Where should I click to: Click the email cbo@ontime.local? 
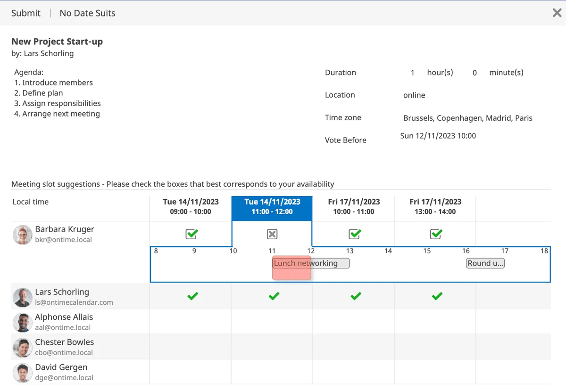[x=64, y=352]
